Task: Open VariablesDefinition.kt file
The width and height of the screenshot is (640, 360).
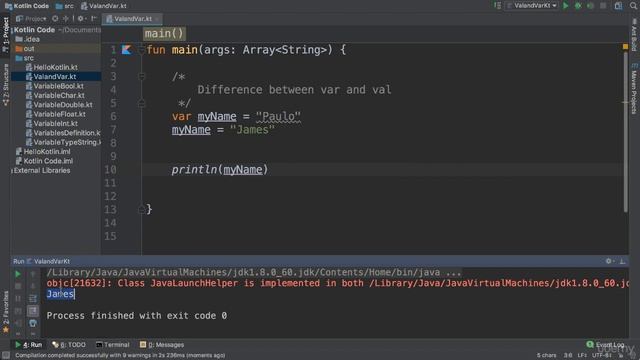Action: pos(63,133)
